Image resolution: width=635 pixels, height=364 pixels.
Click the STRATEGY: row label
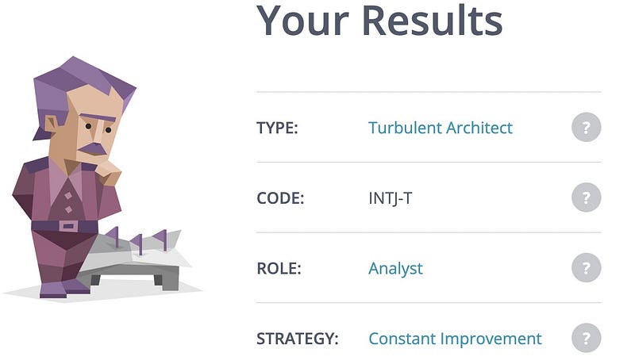coord(297,339)
